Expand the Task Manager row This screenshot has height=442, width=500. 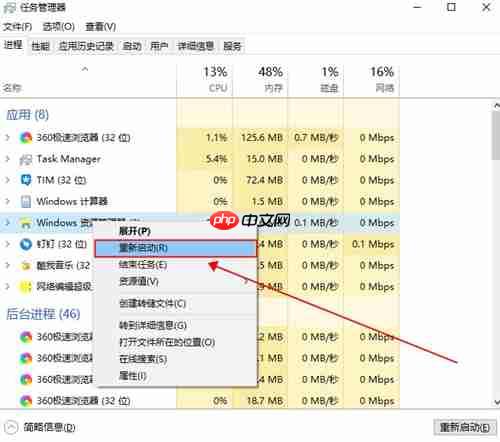[7, 159]
